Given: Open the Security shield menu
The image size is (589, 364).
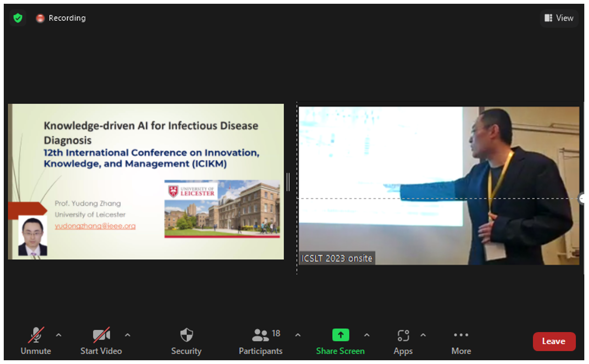Looking at the screenshot, I should pos(186,341).
